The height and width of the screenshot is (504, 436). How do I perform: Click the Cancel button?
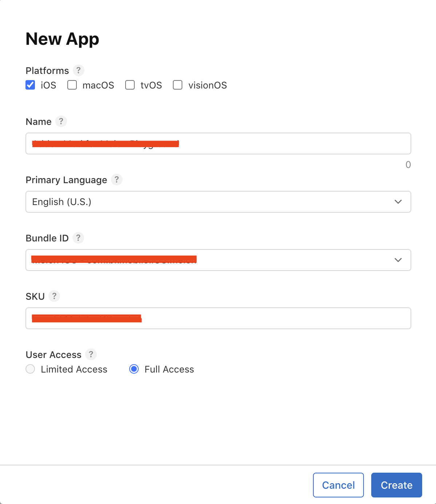coord(338,485)
